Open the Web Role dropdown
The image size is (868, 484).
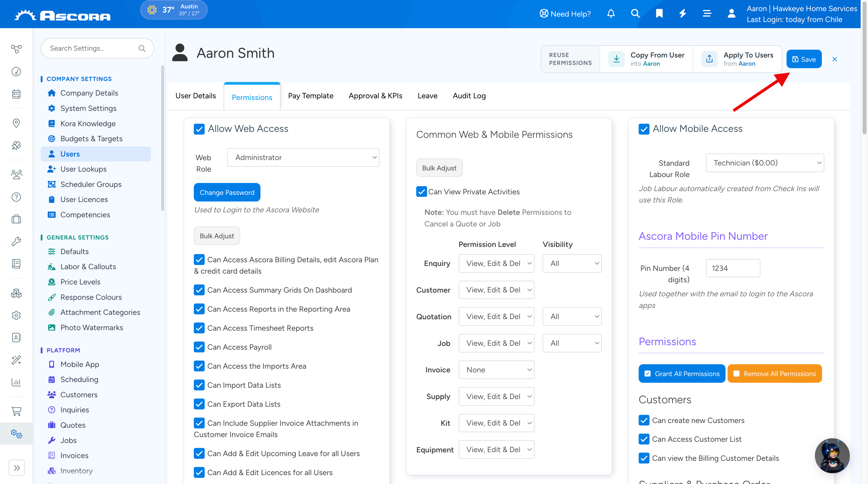point(303,157)
